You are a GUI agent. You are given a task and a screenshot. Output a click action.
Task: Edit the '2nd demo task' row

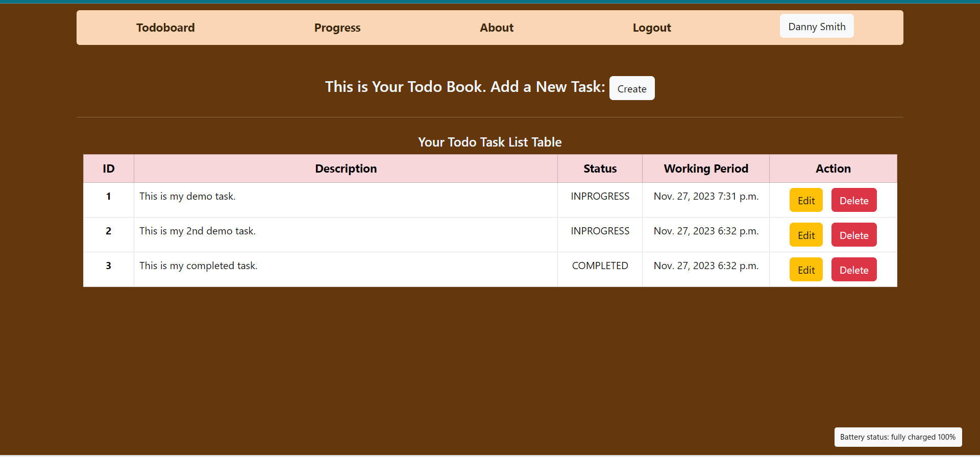pos(806,235)
